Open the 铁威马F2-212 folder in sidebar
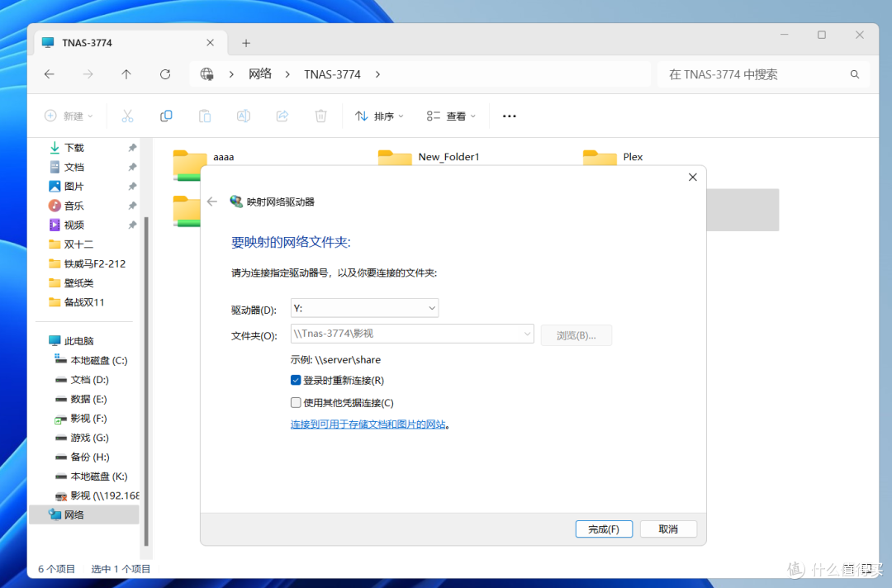The image size is (892, 588). [94, 264]
